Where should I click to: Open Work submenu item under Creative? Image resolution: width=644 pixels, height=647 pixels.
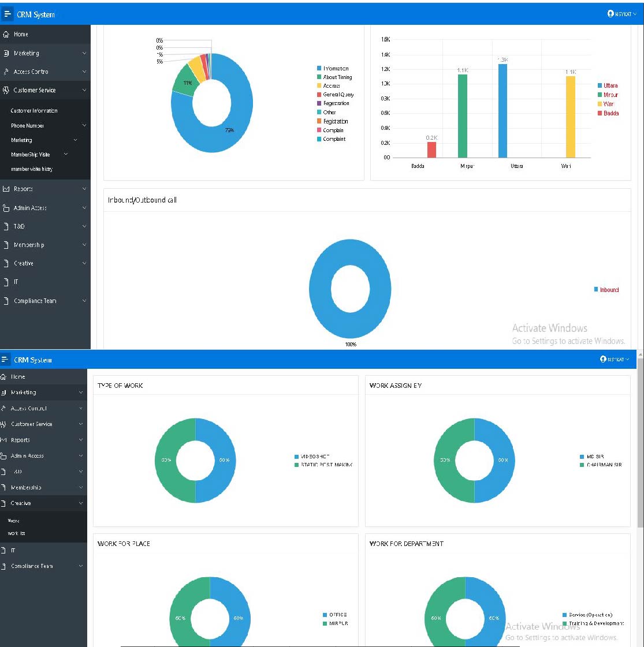(14, 521)
